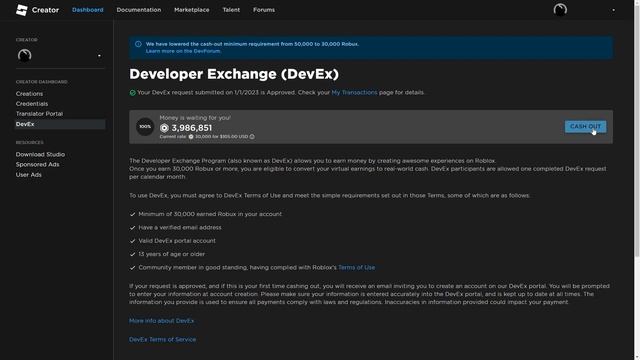
Task: Open More info about DevEx link
Action: point(162,321)
